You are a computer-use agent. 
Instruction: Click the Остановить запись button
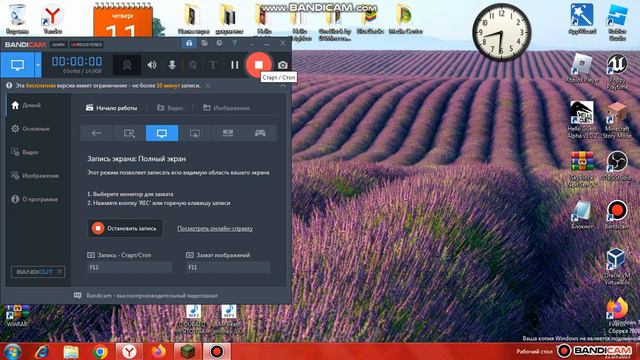125,228
